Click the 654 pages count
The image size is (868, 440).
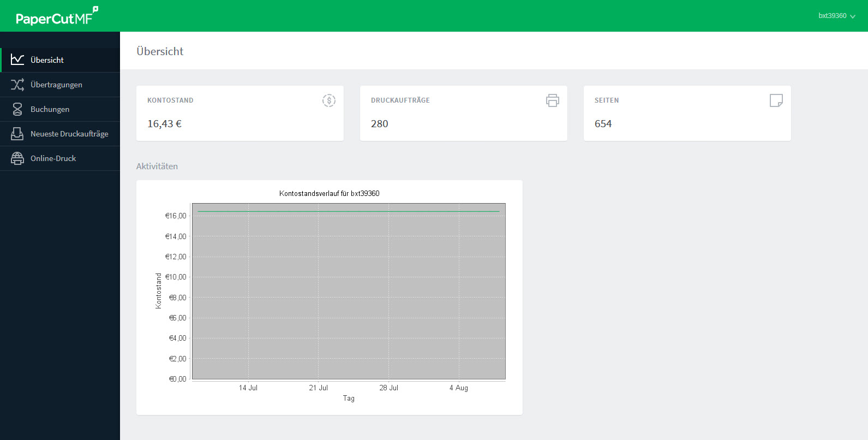[603, 124]
